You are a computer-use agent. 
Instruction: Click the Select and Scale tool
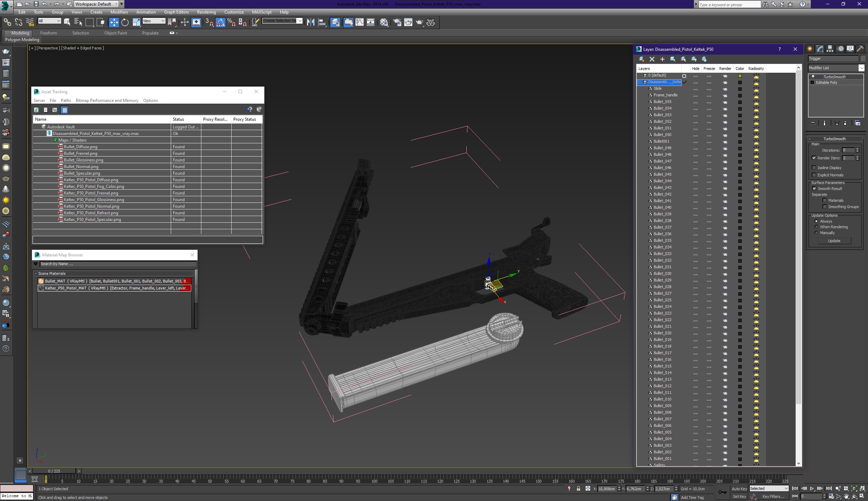tap(136, 22)
